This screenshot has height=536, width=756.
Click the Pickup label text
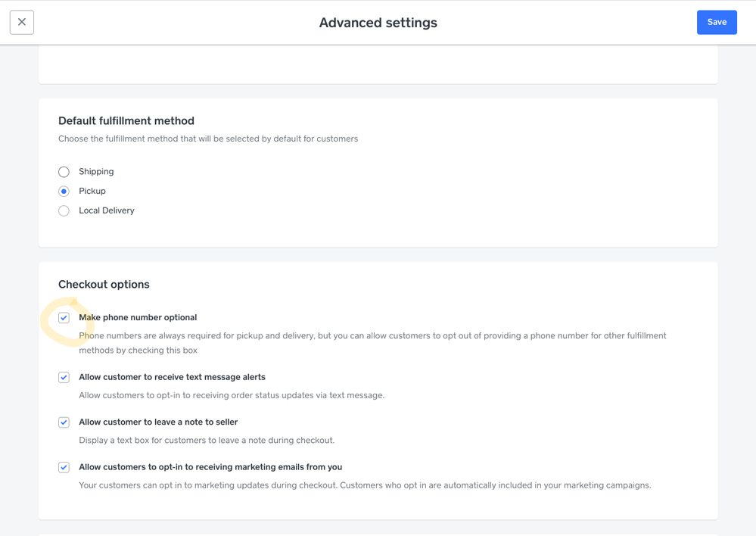coord(92,192)
